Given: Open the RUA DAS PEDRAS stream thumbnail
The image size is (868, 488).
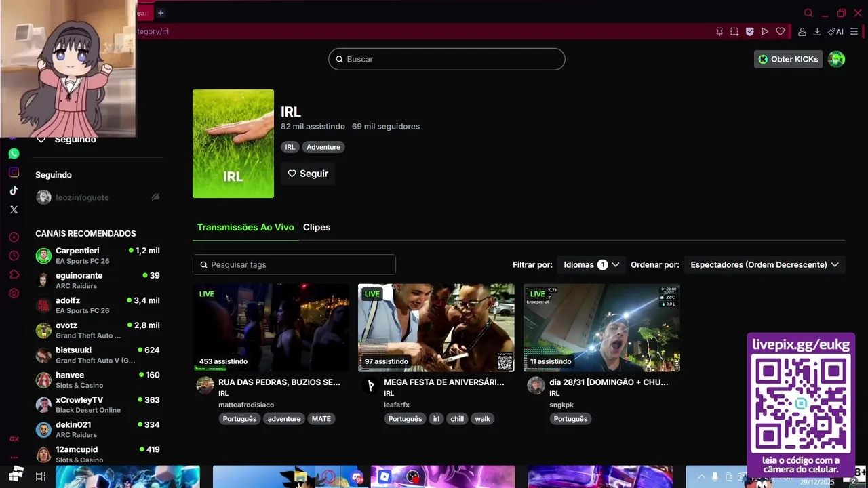Looking at the screenshot, I should tap(271, 327).
